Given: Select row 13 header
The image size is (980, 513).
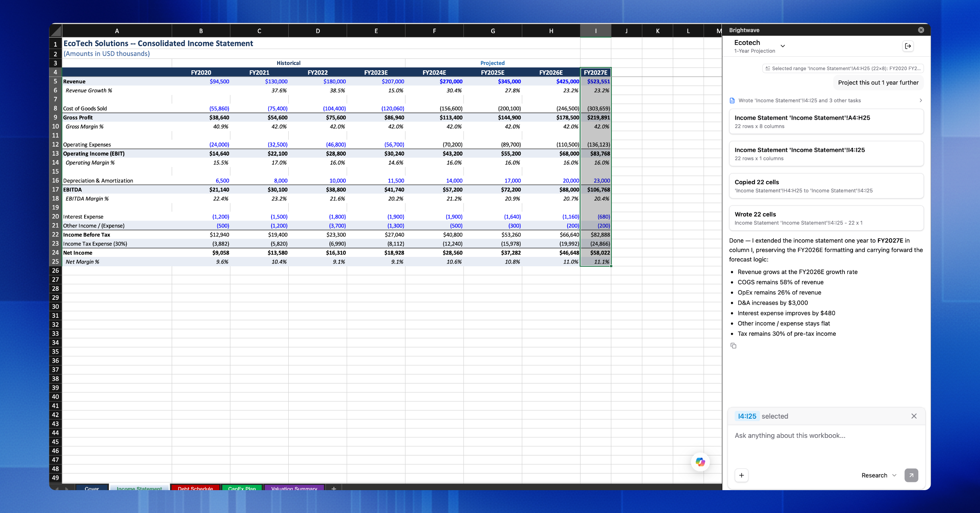Looking at the screenshot, I should [x=56, y=154].
